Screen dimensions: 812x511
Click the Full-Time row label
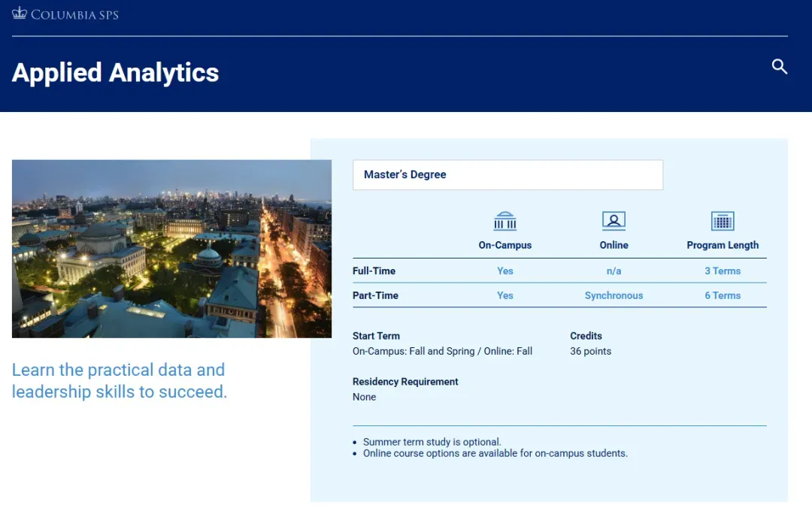pos(374,271)
